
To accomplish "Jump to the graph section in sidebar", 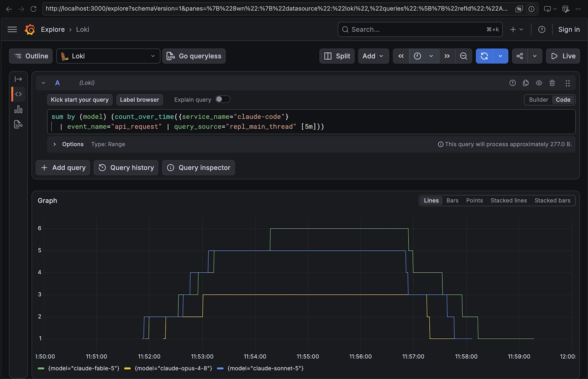I will click(18, 109).
